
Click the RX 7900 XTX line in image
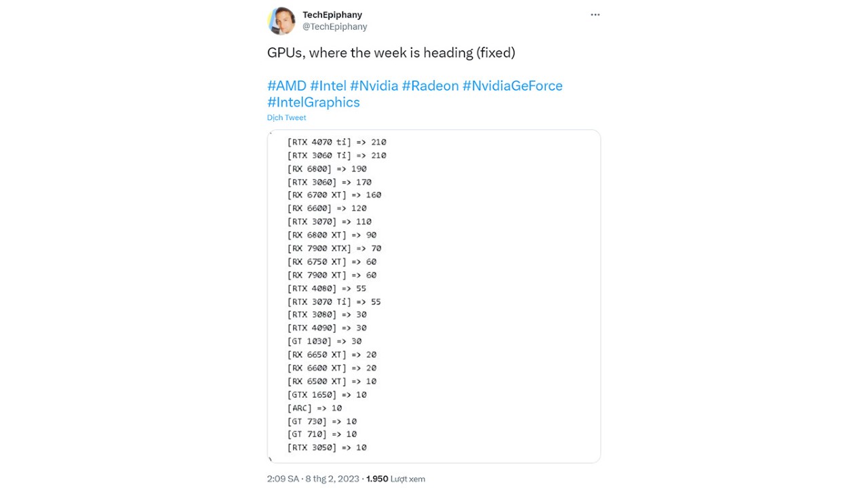[x=334, y=249]
